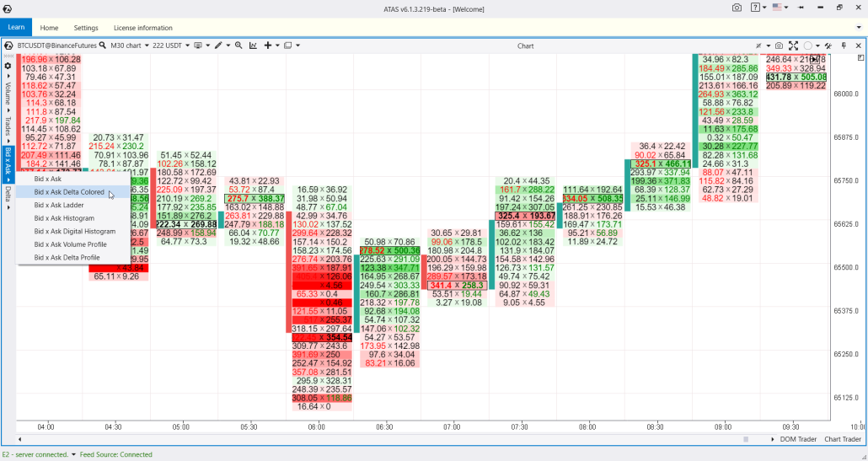This screenshot has width=868, height=461.
Task: Open the License information tab
Action: (x=142, y=28)
